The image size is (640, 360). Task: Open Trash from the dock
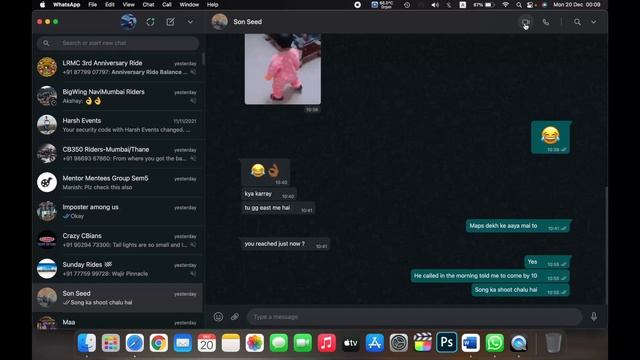[x=553, y=343]
